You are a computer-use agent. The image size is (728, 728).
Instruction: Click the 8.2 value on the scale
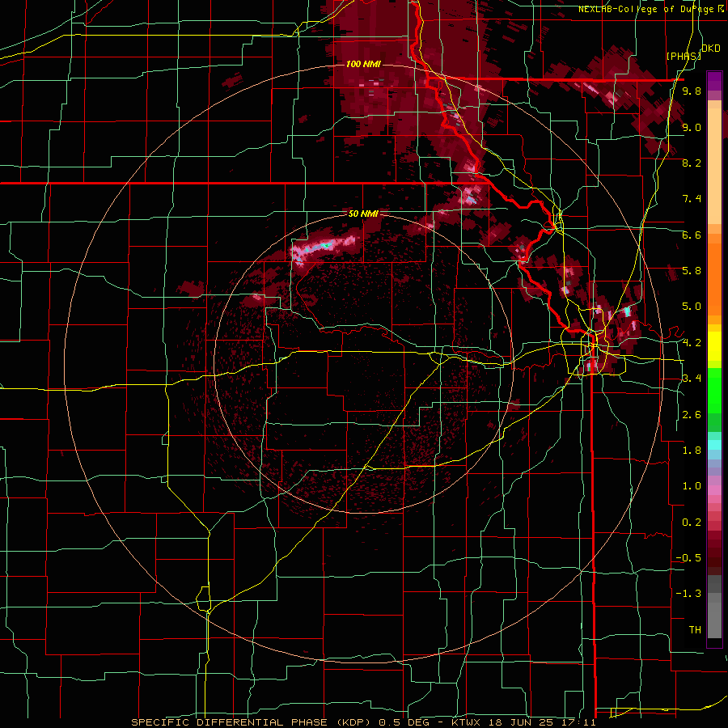(x=692, y=163)
